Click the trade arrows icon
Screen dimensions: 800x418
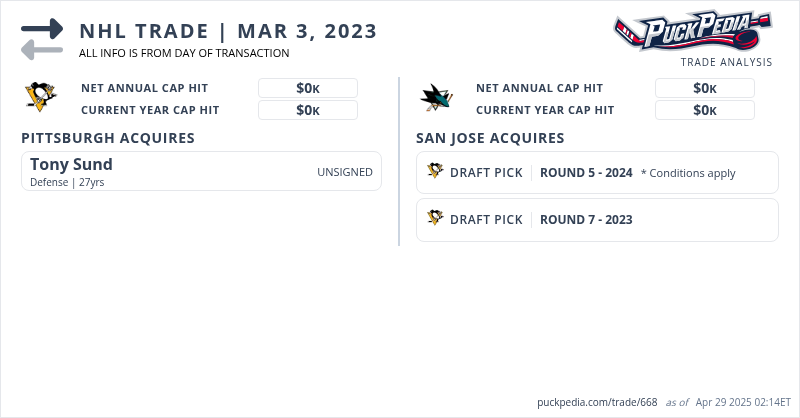click(42, 38)
